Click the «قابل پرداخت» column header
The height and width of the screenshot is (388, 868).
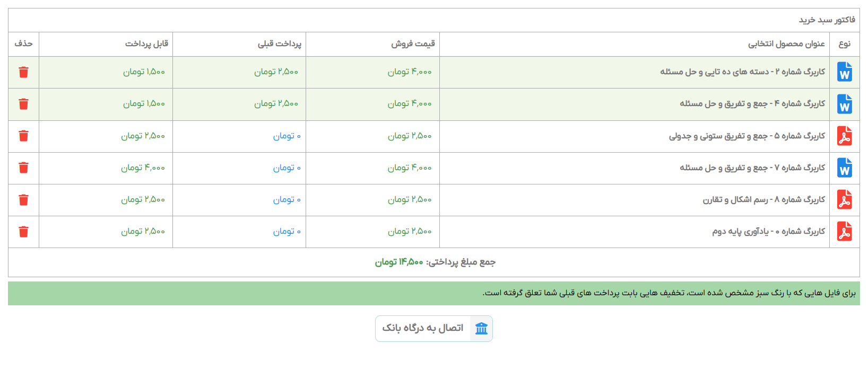coord(146,44)
